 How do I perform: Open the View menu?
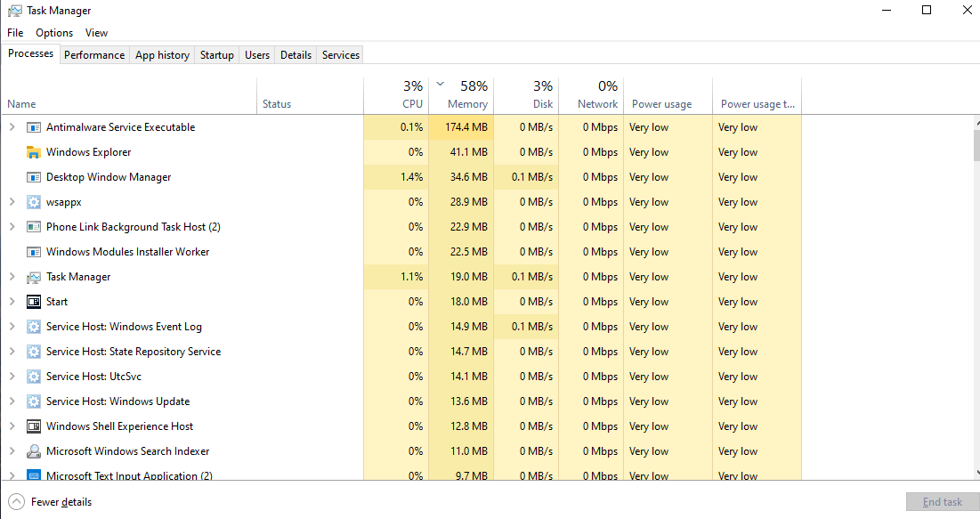[x=96, y=33]
